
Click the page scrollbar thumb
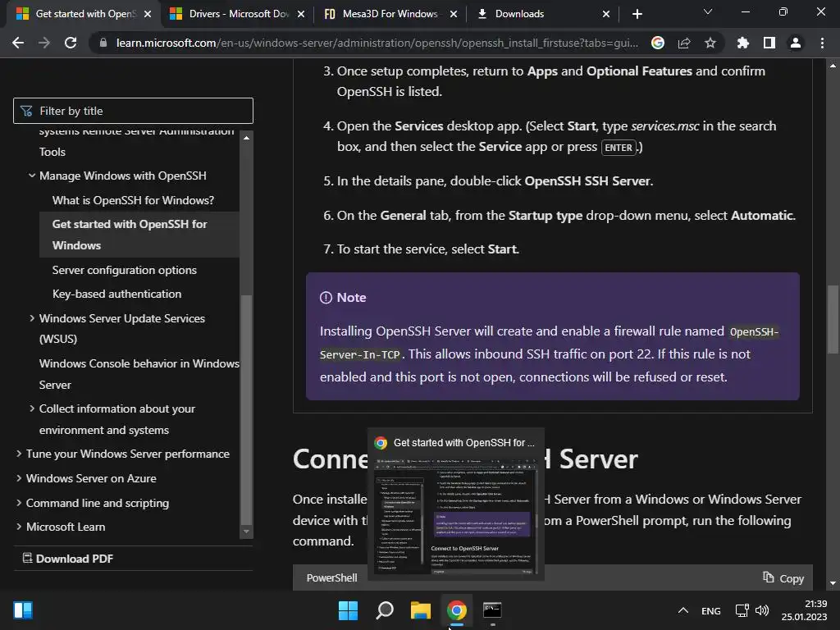tap(833, 320)
